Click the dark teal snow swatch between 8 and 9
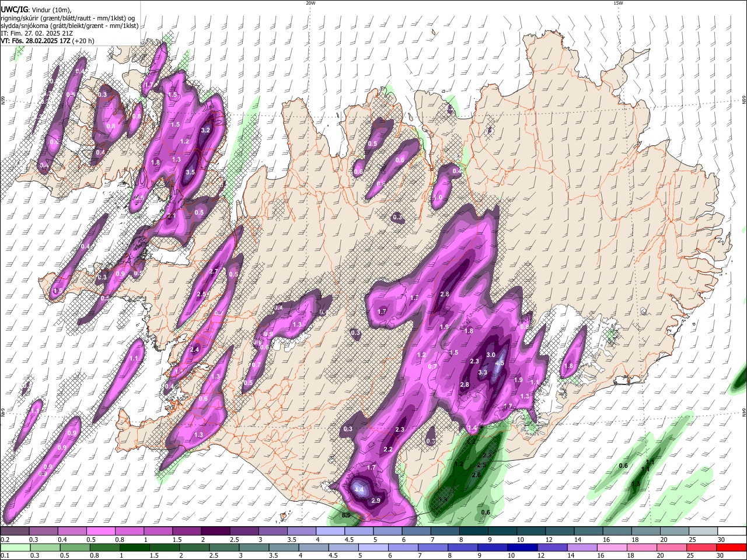This screenshot has height=560, width=747. point(473,531)
